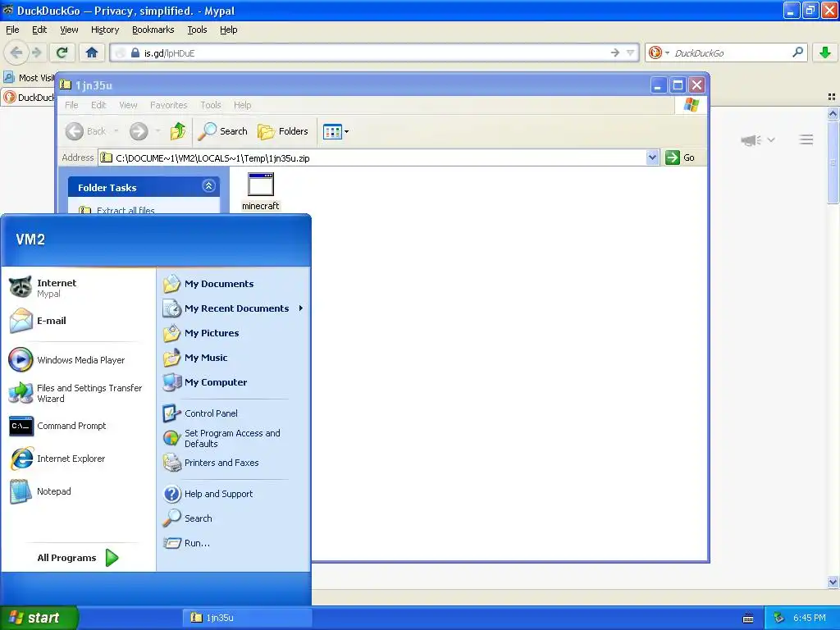Open Mypal URL history dropdown arrow
840x630 pixels.
point(631,52)
